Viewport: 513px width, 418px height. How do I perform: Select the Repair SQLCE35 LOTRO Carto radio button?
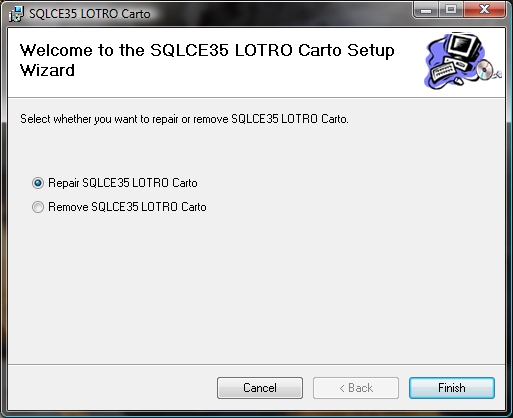point(38,183)
